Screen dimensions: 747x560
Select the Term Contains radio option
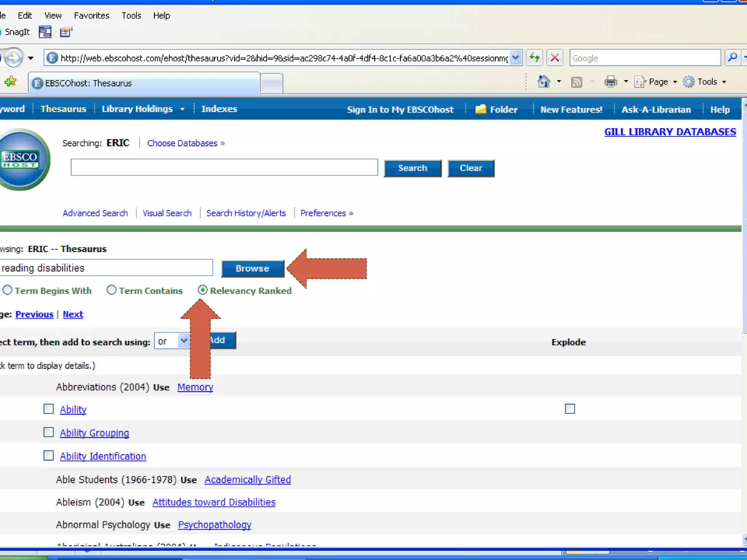point(112,290)
